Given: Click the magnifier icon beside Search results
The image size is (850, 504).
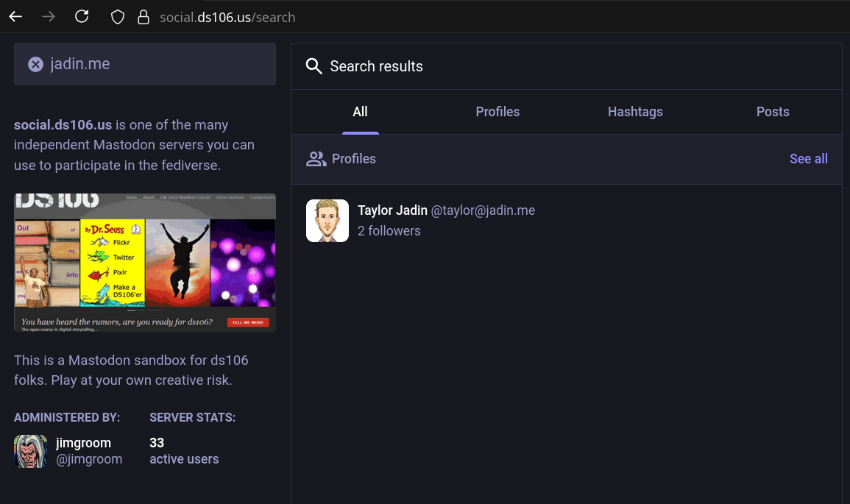Looking at the screenshot, I should [314, 66].
